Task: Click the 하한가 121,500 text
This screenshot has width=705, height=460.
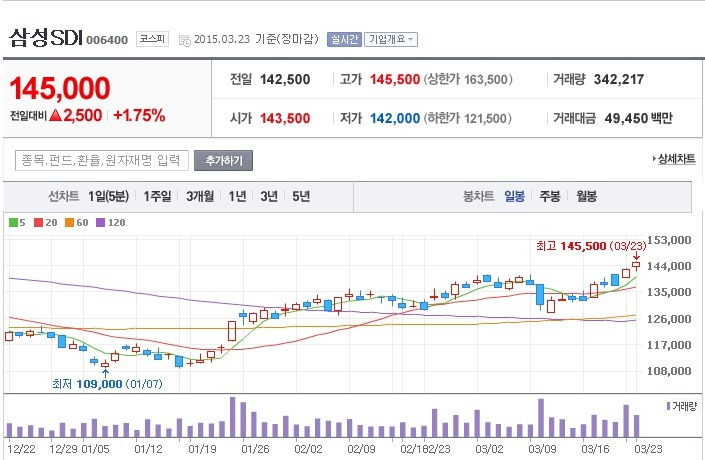Action: (468, 118)
